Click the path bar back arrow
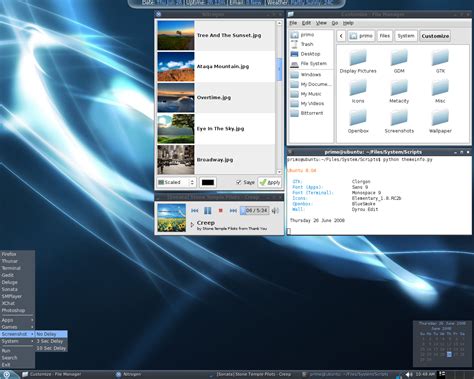This screenshot has width=474, height=379. (341, 36)
